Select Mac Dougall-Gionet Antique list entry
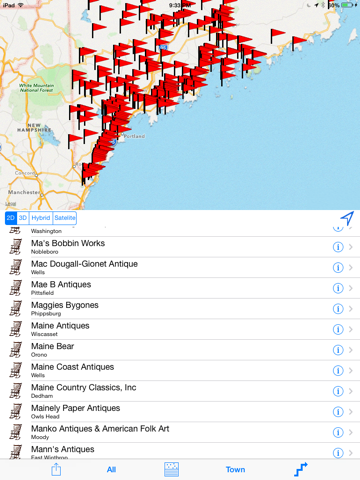The height and width of the screenshot is (480, 360). pyautogui.click(x=180, y=268)
